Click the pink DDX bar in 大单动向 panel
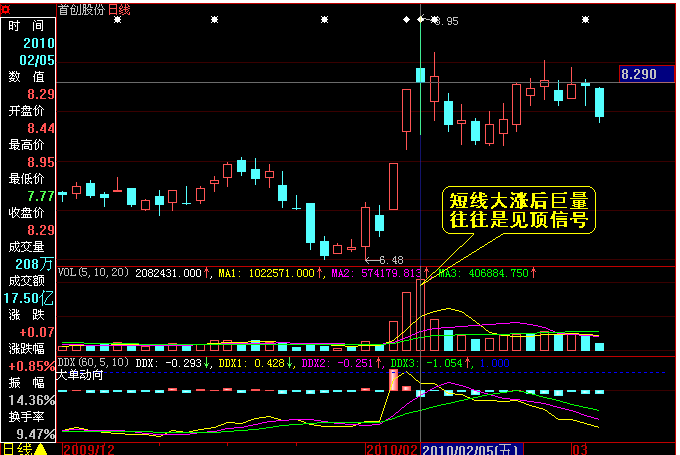680x455 pixels. coord(393,380)
